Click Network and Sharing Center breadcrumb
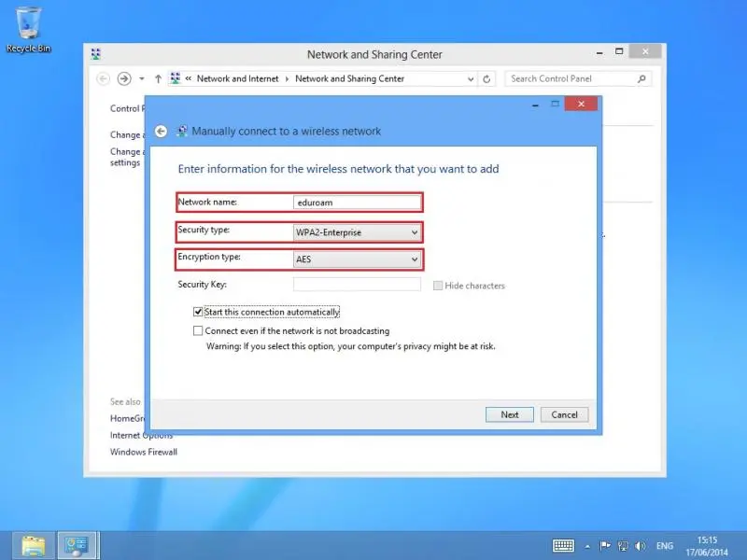The width and height of the screenshot is (747, 560). tap(349, 79)
